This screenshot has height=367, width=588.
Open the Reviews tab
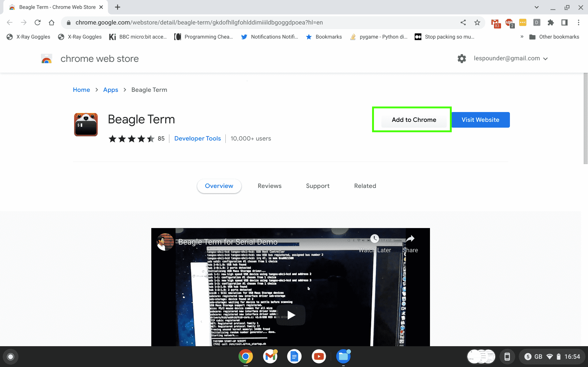coord(269,185)
